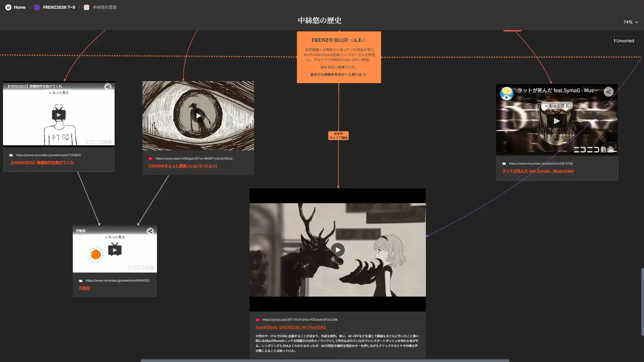
Task: Click the purple FRENZ2026 board icon
Action: pos(37,7)
